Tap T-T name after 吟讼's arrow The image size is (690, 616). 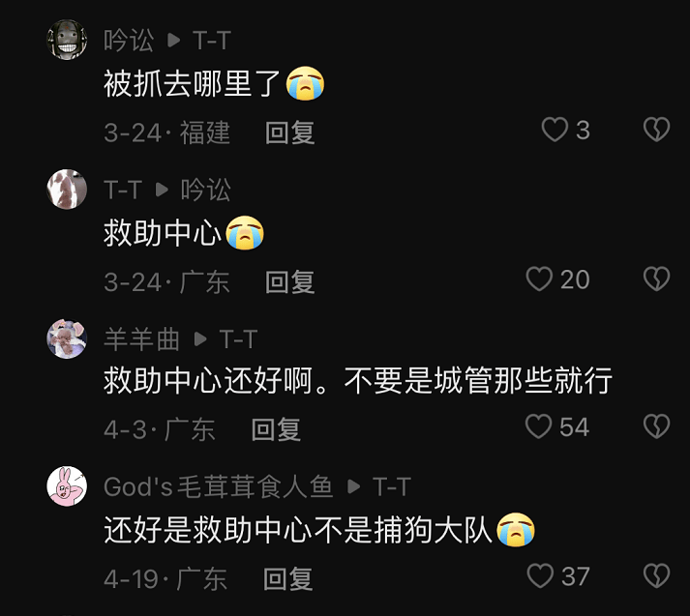coord(212,41)
